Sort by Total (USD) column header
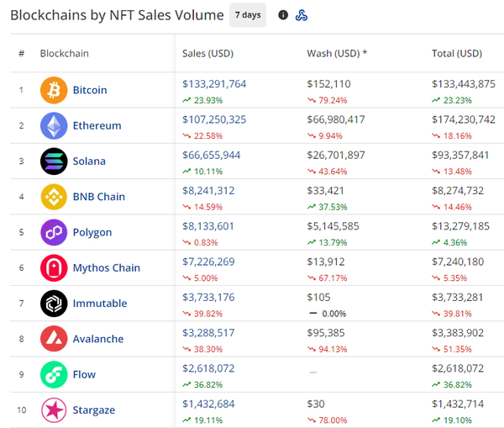 pos(457,54)
